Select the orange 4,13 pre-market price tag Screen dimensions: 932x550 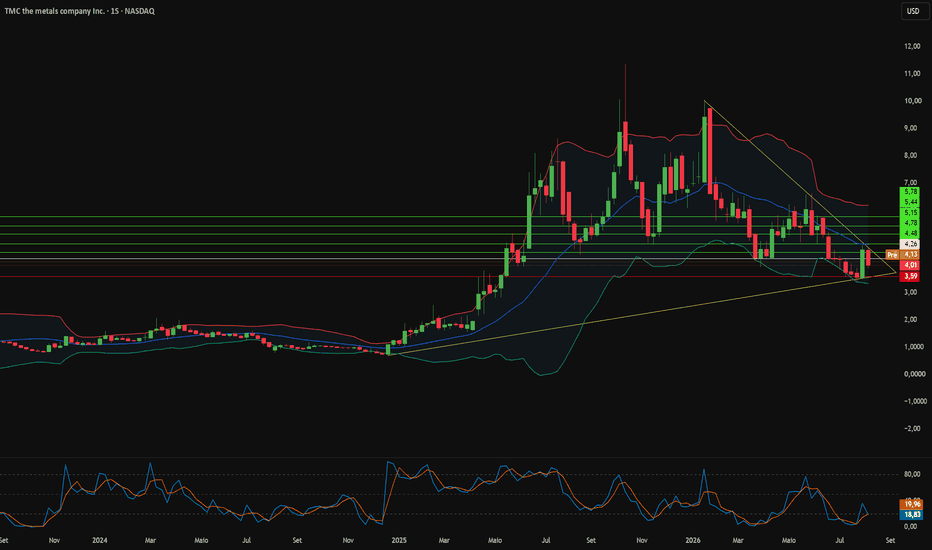(910, 254)
